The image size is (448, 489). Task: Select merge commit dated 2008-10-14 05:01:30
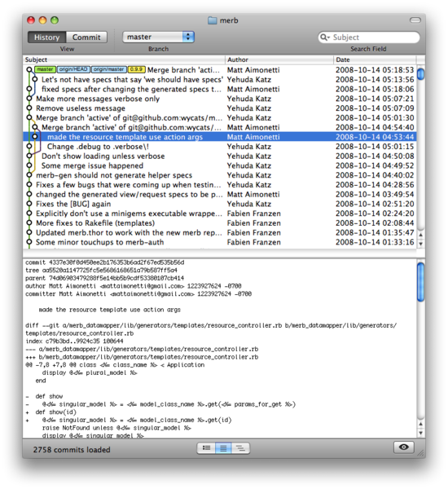[220, 118]
